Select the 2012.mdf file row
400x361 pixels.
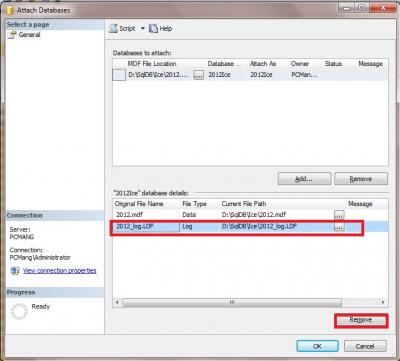[250, 215]
